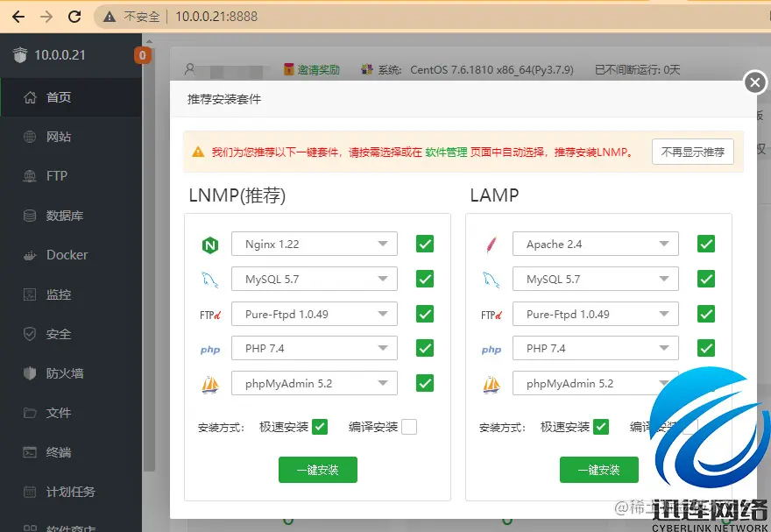Uncheck the LNMP phpMyAdmin 5.2 checkbox
The height and width of the screenshot is (532, 771).
pyautogui.click(x=425, y=383)
